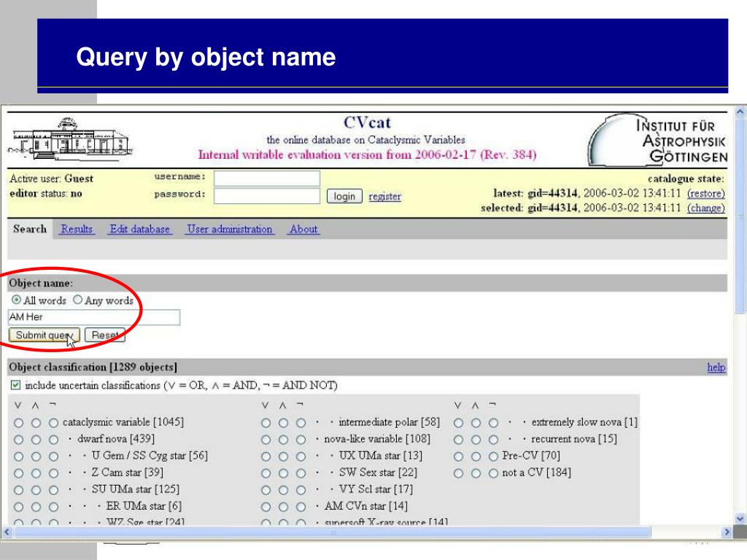
Task: Click the 'Object classification [1289 objects]' heading
Action: point(93,367)
